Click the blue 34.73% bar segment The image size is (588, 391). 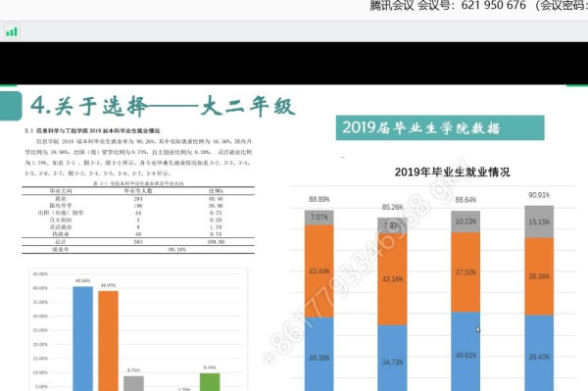pyautogui.click(x=392, y=358)
